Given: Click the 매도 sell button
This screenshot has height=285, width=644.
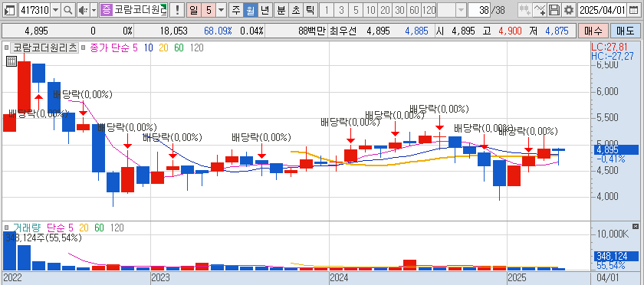Looking at the screenshot, I should [x=625, y=31].
